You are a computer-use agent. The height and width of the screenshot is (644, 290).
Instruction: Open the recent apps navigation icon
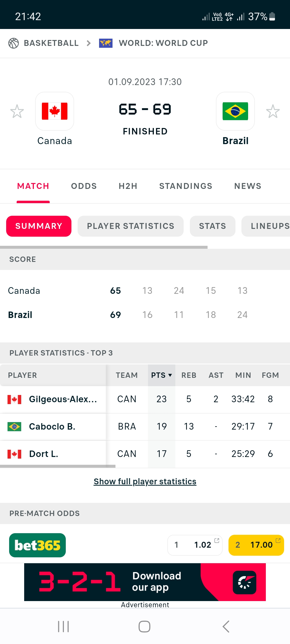pos(63,627)
